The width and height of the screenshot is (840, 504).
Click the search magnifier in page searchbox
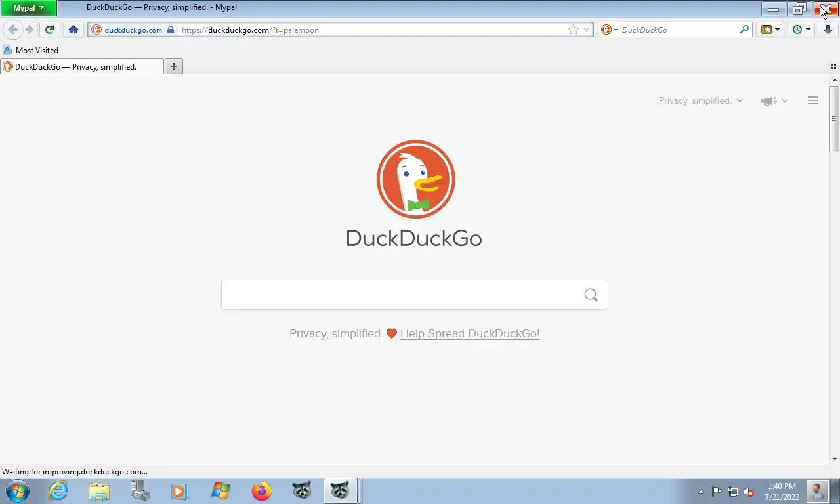click(591, 295)
